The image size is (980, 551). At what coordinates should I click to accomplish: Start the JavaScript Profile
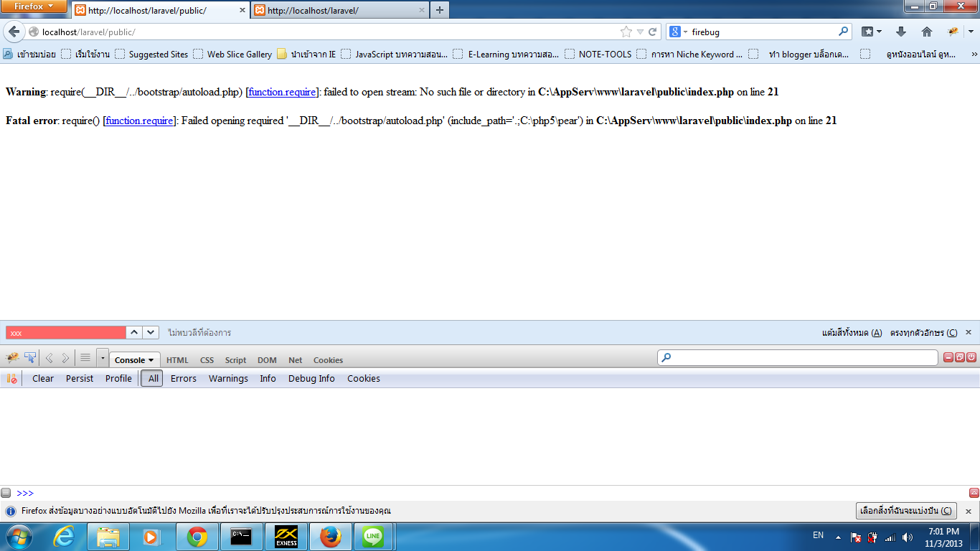(118, 379)
